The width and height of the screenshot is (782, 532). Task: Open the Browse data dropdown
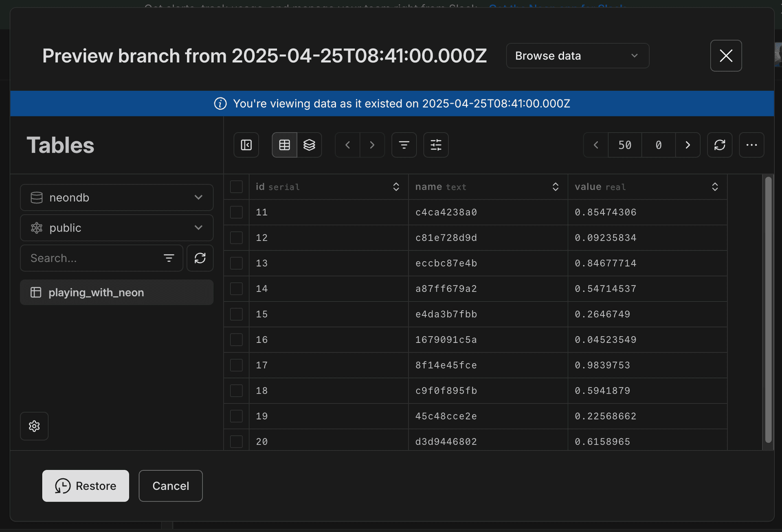click(x=577, y=56)
